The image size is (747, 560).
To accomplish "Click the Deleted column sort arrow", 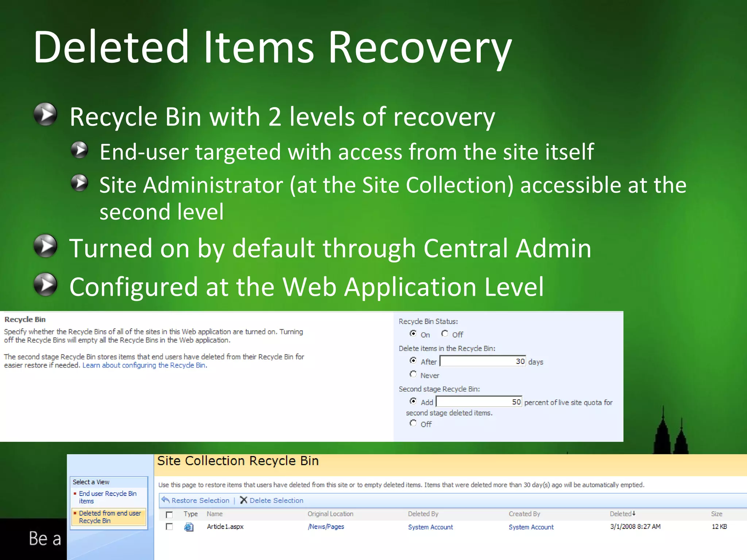I will point(634,513).
